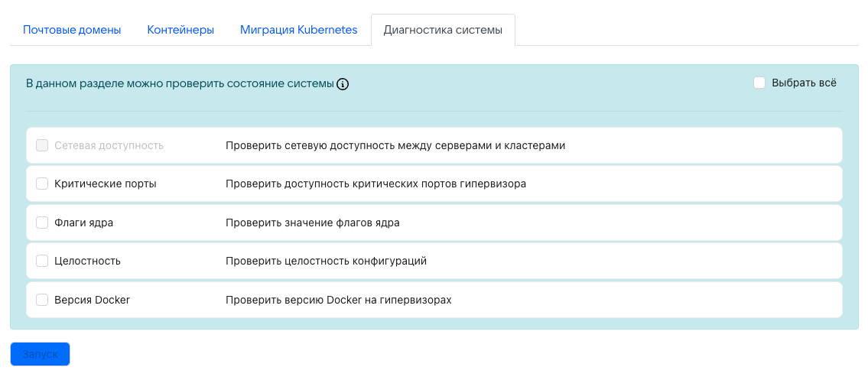
Task: Go to the Миграция Kubernetes tab
Action: (x=298, y=31)
